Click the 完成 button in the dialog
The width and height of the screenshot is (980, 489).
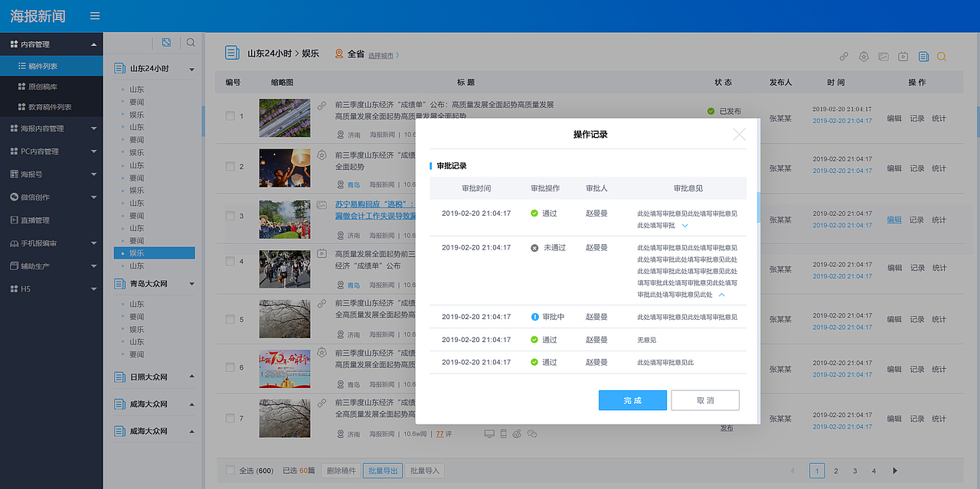tap(632, 399)
